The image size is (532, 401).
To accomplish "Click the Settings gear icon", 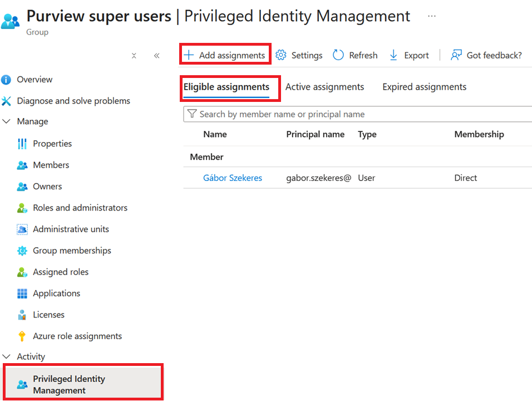I will click(281, 55).
